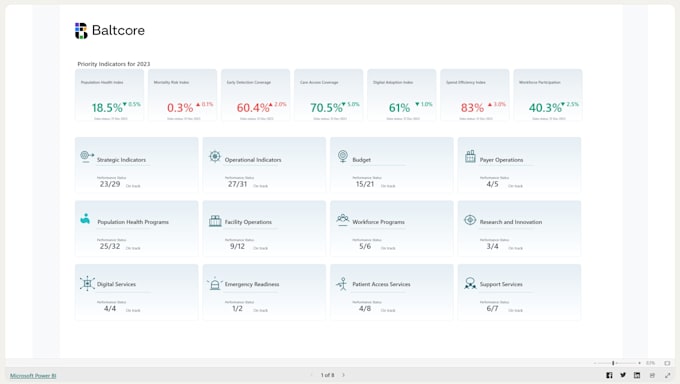
Task: Click the 0.3% Mortality Risk Index value
Action: click(180, 108)
